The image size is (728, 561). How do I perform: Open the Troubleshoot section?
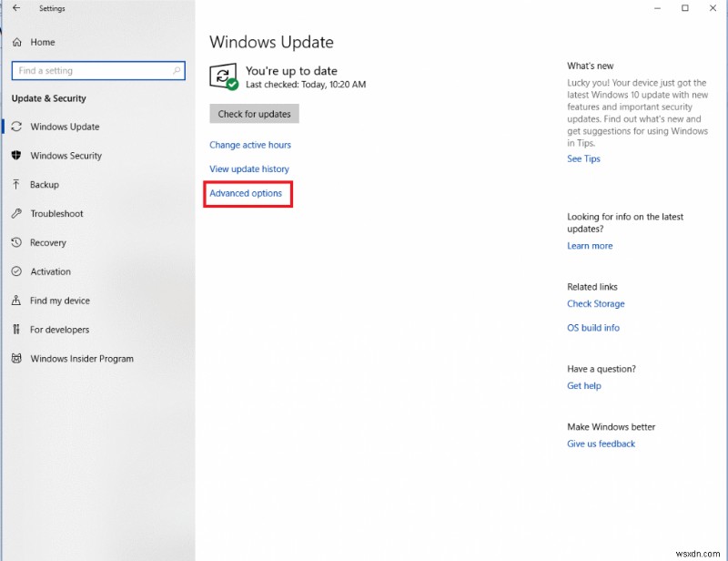57,213
